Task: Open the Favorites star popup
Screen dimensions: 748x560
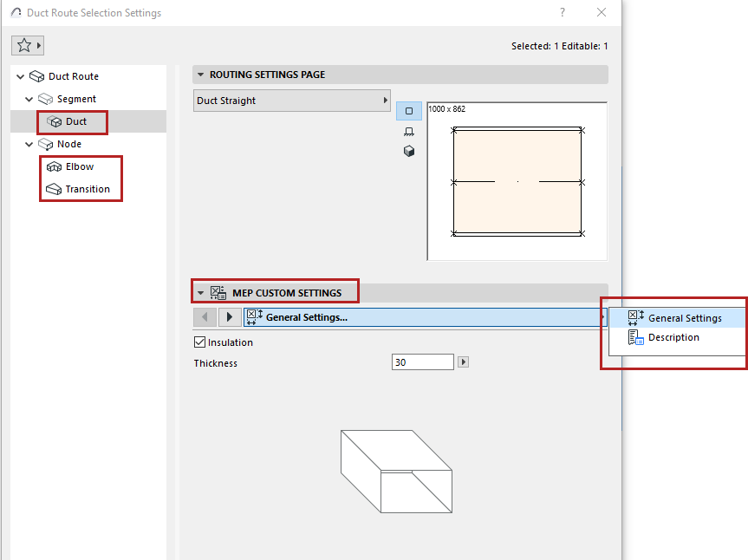Action: click(26, 45)
